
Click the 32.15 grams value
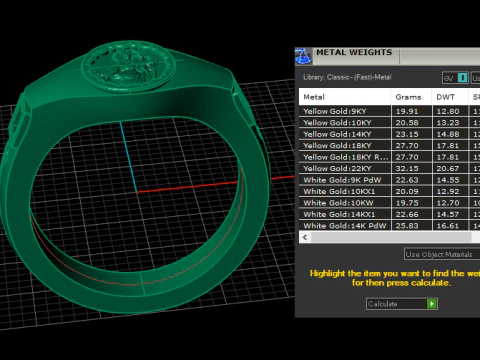point(407,168)
